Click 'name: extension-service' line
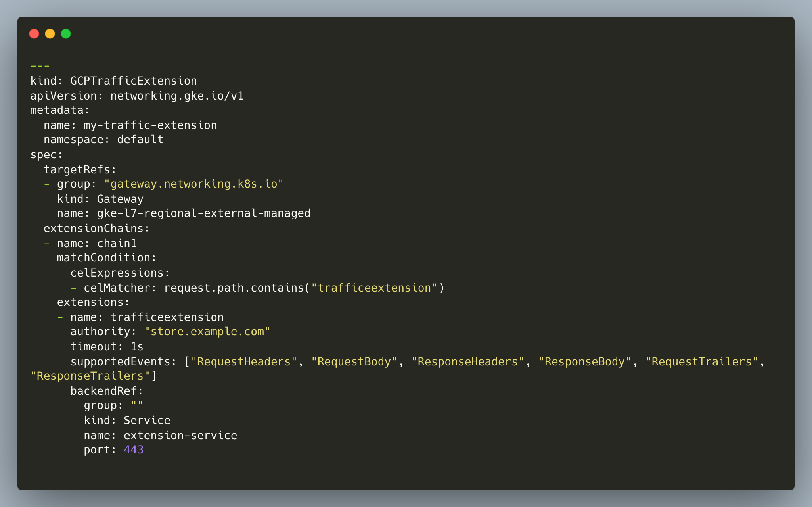Screen dimensions: 812x507 pos(161,435)
